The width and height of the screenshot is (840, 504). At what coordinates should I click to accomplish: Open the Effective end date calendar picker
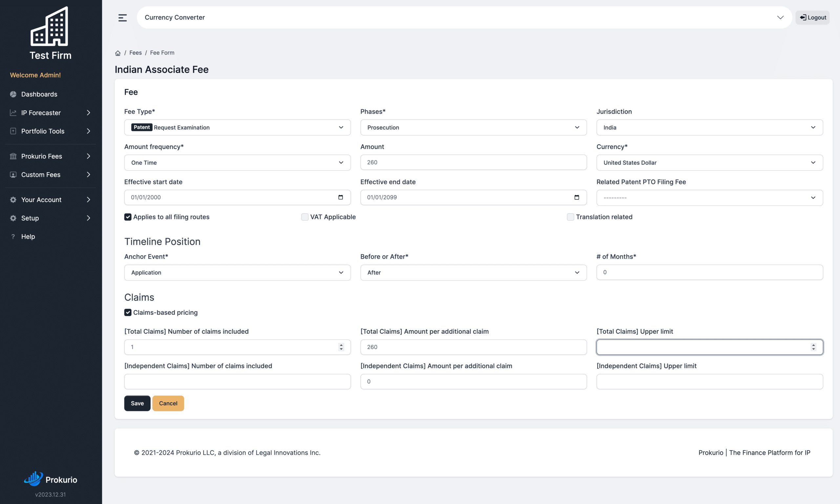pos(577,197)
